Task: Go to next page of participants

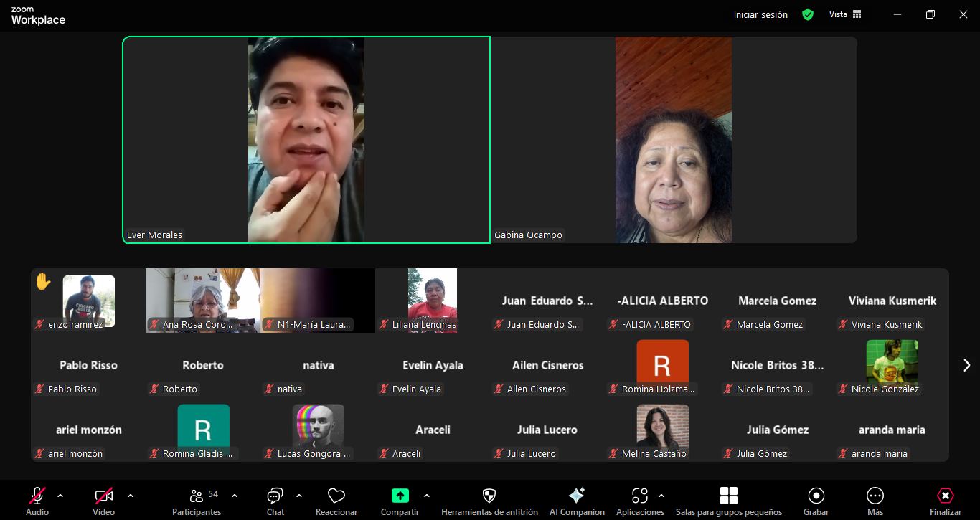Action: [966, 365]
